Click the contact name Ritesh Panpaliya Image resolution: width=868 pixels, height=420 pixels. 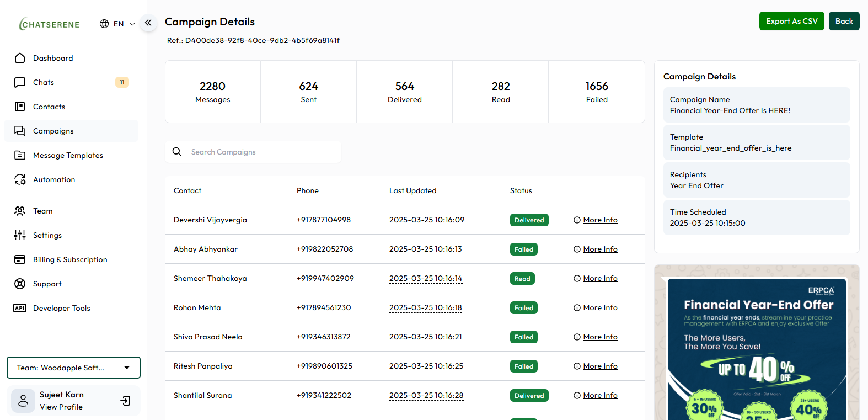pos(203,366)
